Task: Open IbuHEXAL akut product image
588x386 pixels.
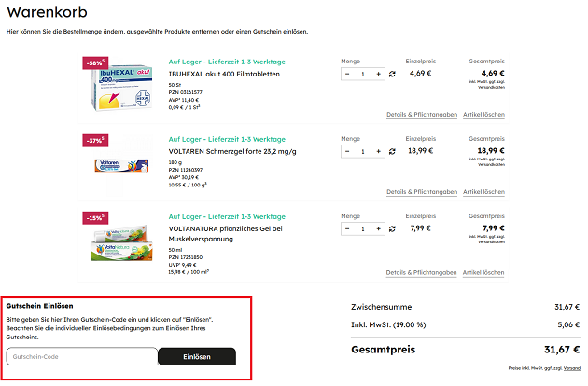Action: pos(123,90)
